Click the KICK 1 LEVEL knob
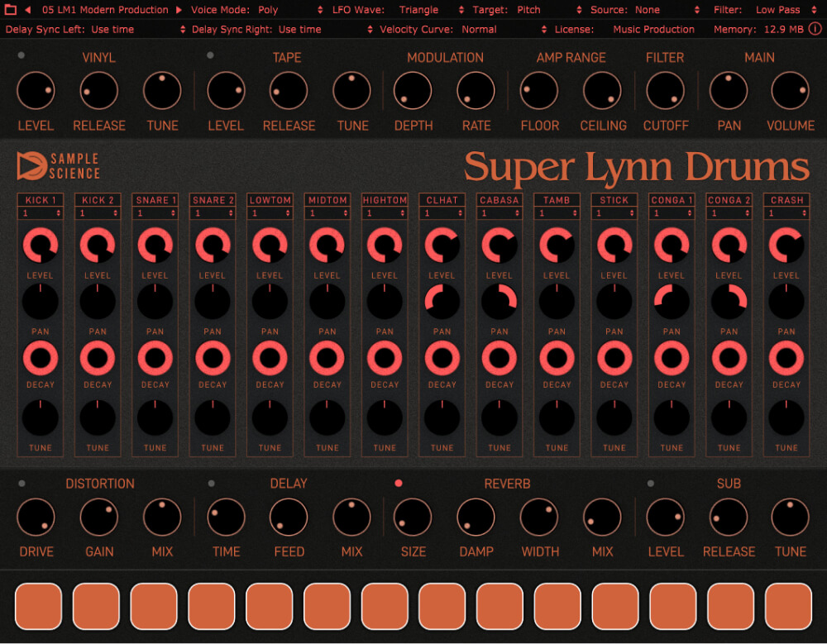The image size is (827, 644). [40, 245]
